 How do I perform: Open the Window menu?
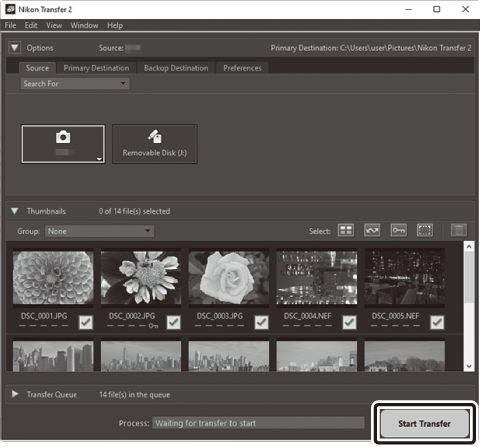click(84, 25)
